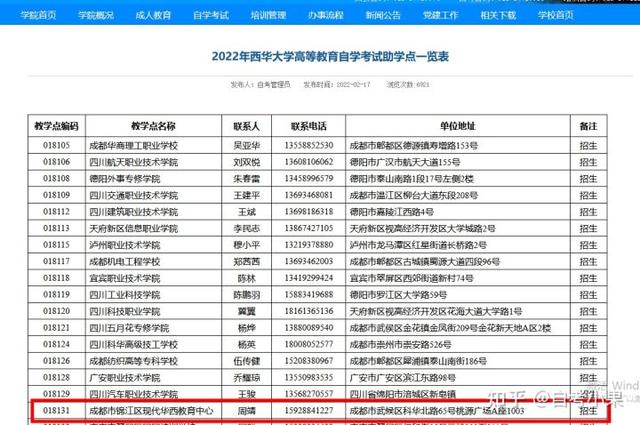Click address 成都市崇州市崇安路526号
Screen dimensions: 640x425
[400, 345]
